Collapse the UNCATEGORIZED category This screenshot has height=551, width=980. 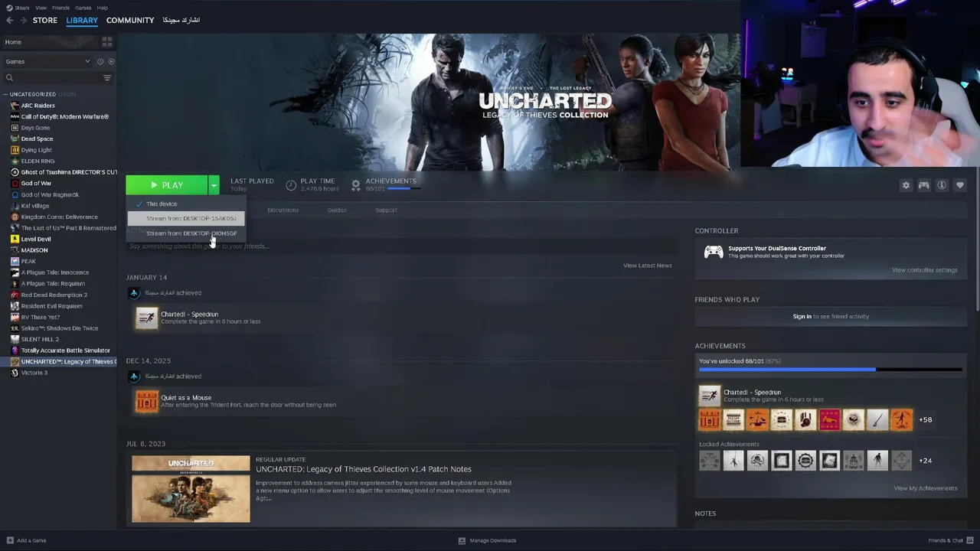5,94
